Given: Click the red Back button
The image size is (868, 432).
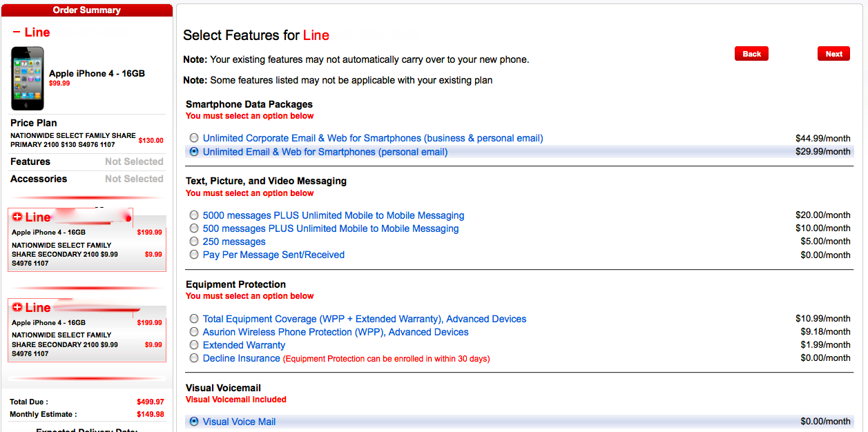Looking at the screenshot, I should (x=751, y=54).
